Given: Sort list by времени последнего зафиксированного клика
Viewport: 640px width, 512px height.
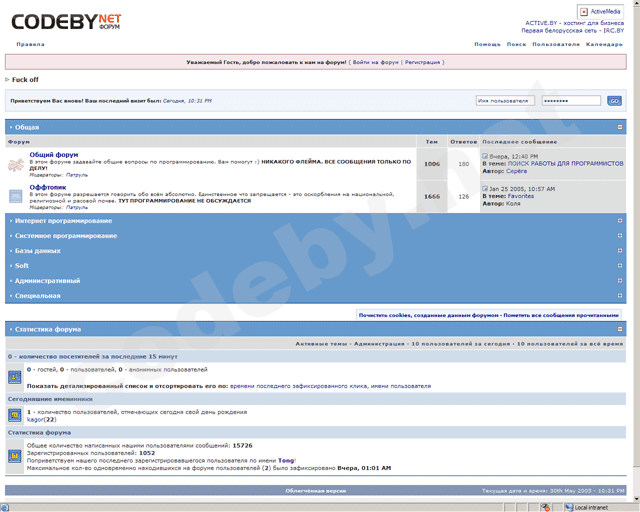Looking at the screenshot, I should (299, 386).
